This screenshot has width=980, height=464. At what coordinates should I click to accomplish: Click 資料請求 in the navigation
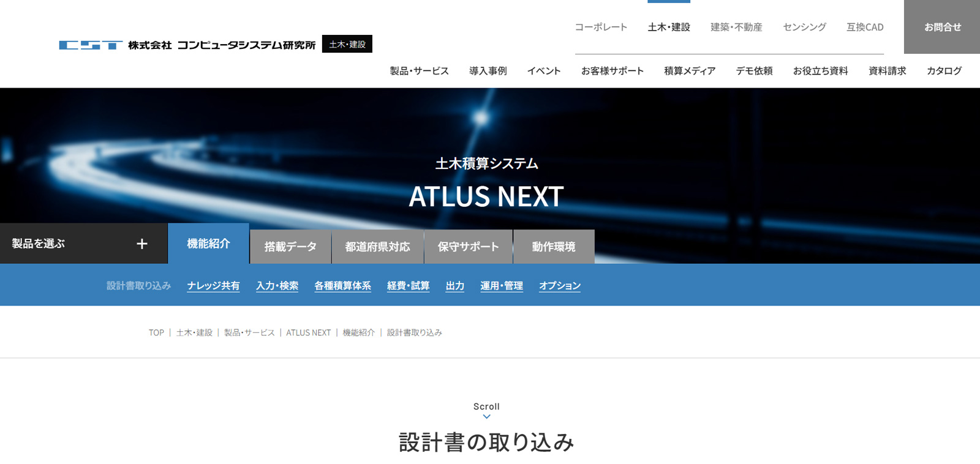tap(888, 71)
